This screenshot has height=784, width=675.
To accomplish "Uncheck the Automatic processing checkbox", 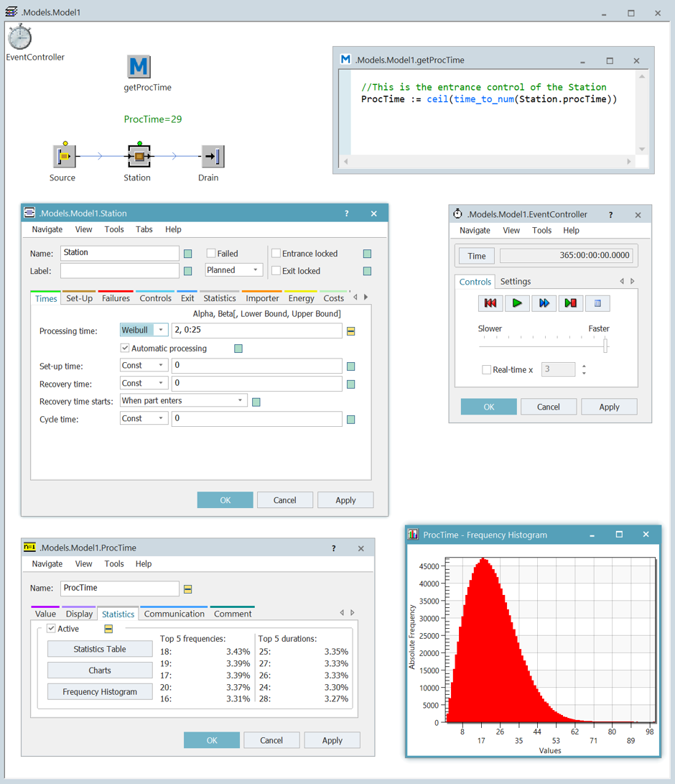I will coord(125,348).
